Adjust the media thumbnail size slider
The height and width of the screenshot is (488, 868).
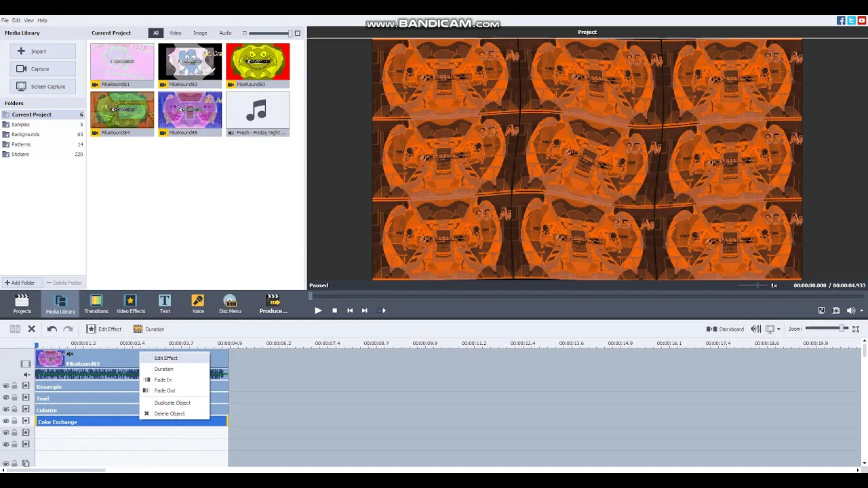pyautogui.click(x=270, y=33)
